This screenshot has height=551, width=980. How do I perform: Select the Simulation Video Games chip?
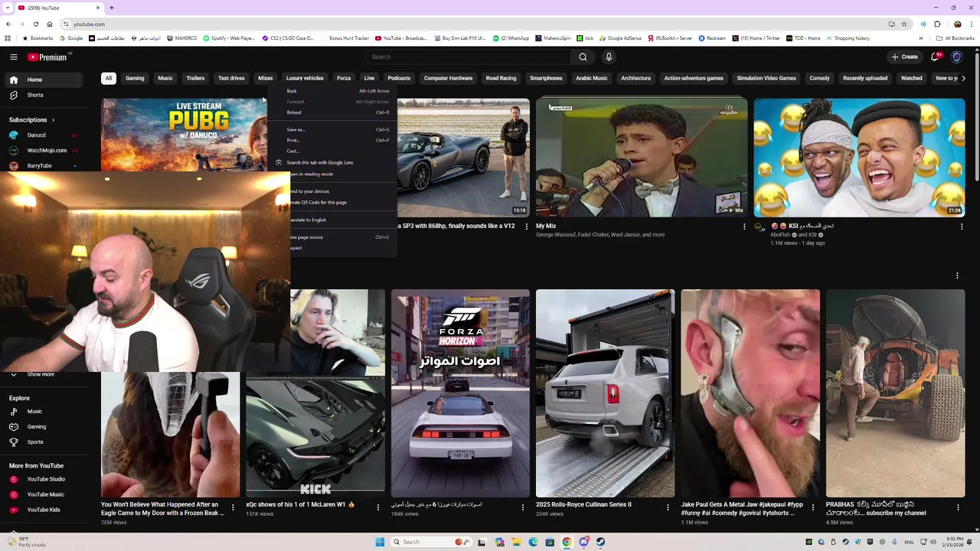766,78
